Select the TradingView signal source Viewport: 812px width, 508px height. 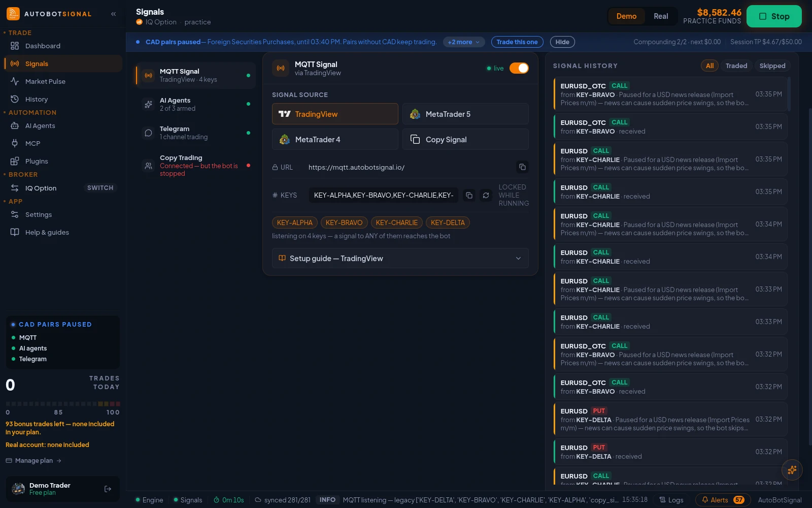pyautogui.click(x=335, y=114)
